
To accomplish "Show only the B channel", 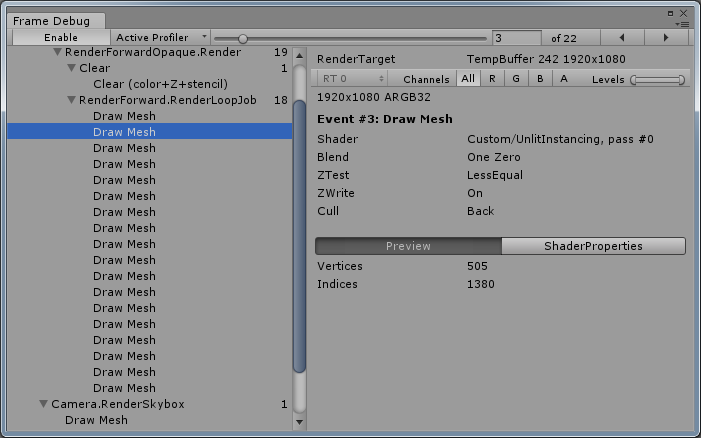I will tap(540, 79).
